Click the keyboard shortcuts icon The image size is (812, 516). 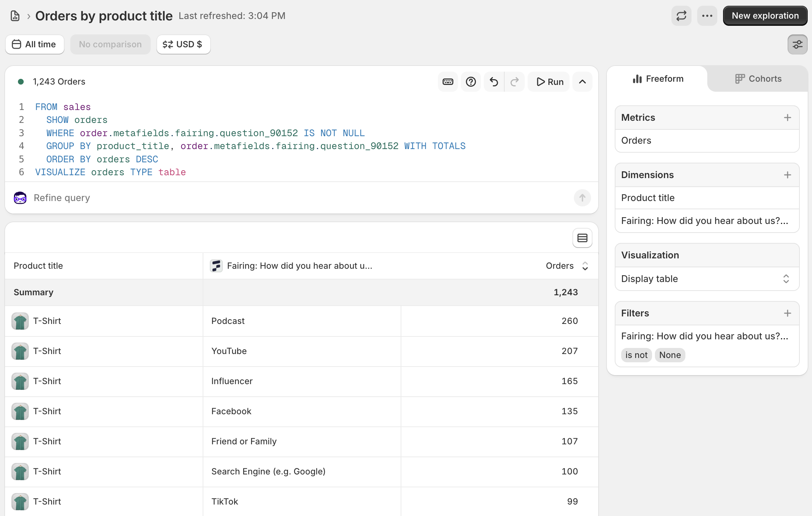click(x=448, y=82)
